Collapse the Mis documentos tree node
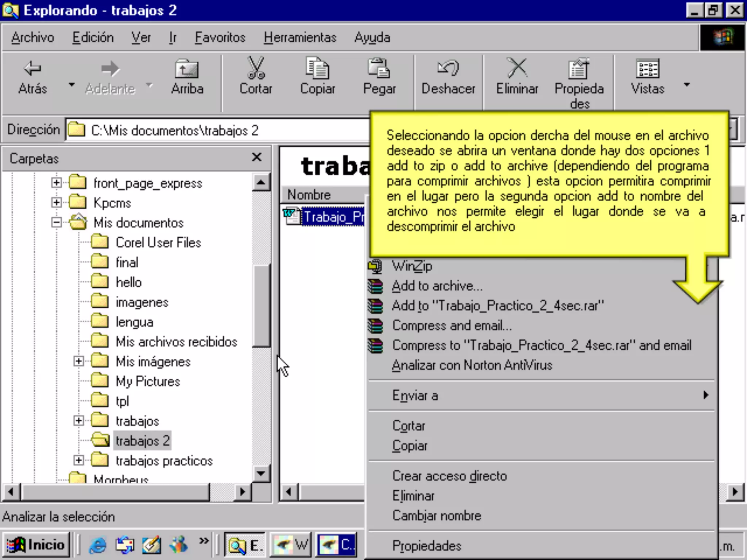 tap(57, 222)
